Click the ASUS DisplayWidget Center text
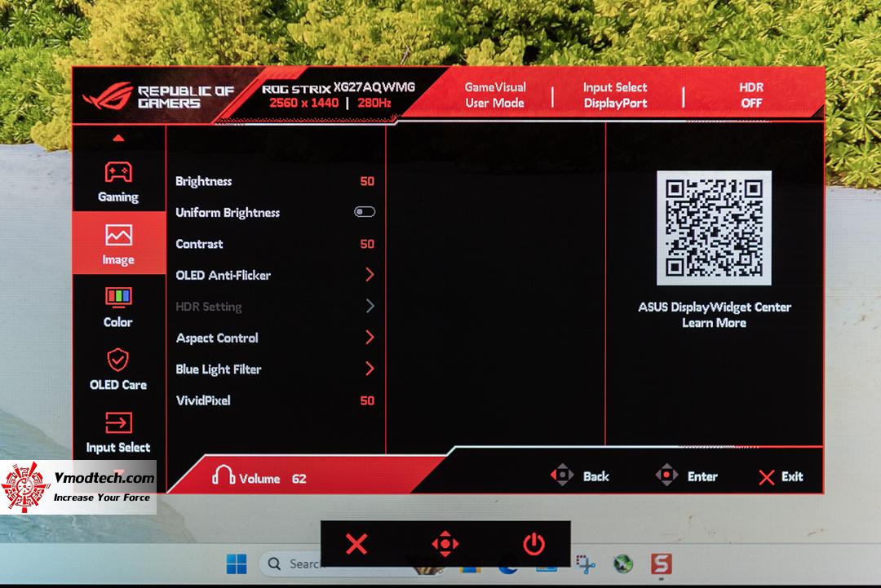 pos(714,307)
